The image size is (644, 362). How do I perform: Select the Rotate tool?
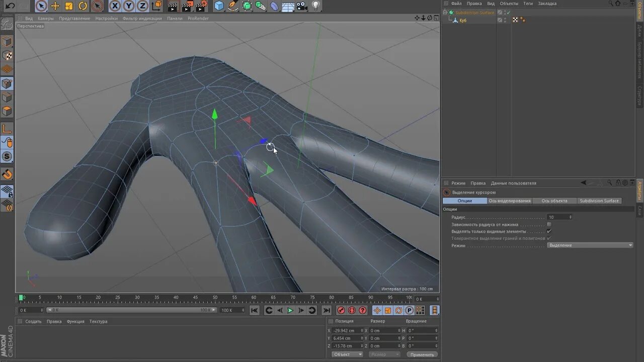point(83,6)
